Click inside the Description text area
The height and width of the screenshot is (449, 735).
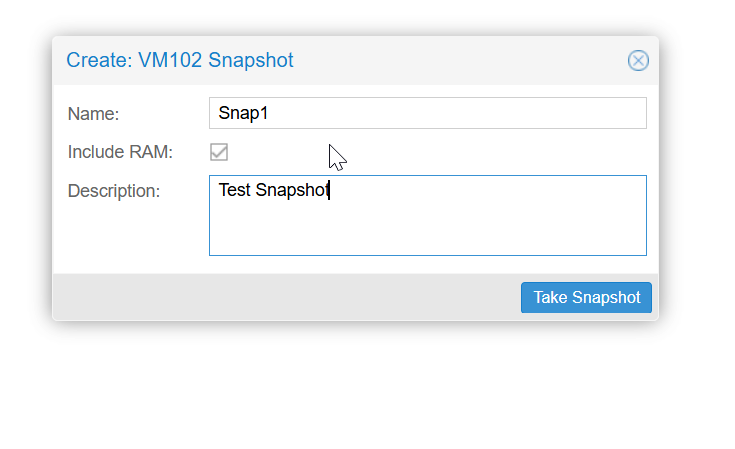pos(428,216)
